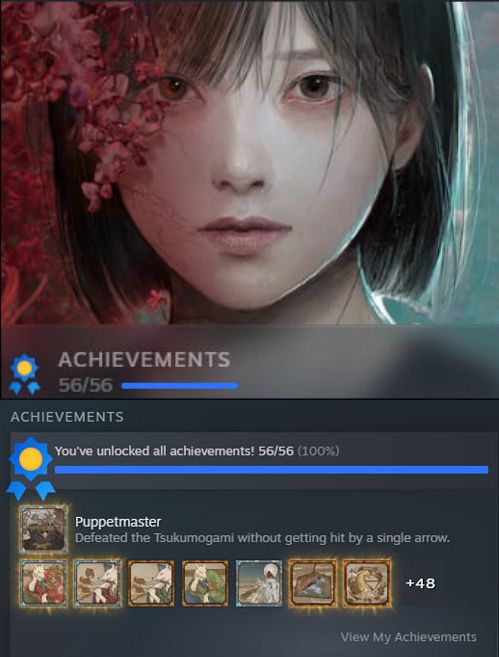Click the large blue ribbon achievement badge
The height and width of the screenshot is (657, 499).
31,468
